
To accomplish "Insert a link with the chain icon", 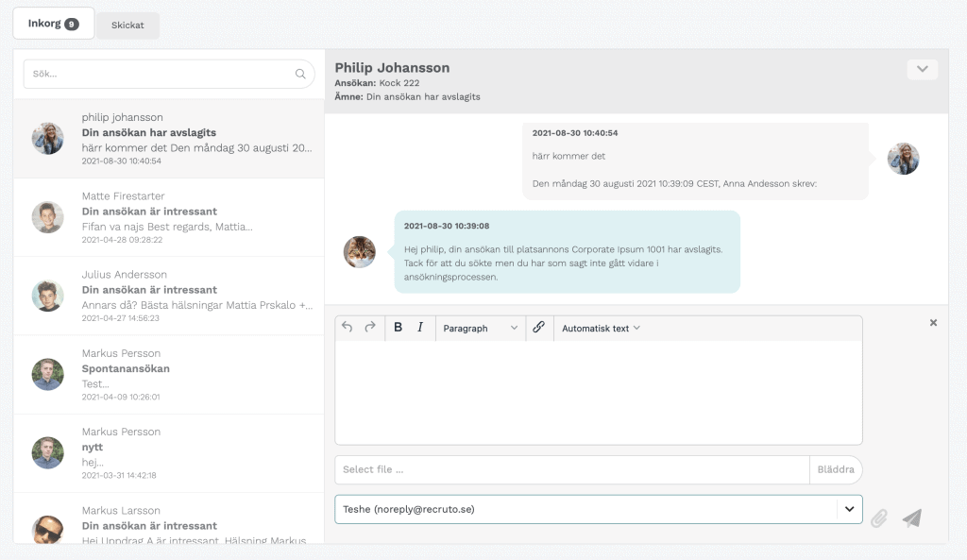I will point(538,328).
